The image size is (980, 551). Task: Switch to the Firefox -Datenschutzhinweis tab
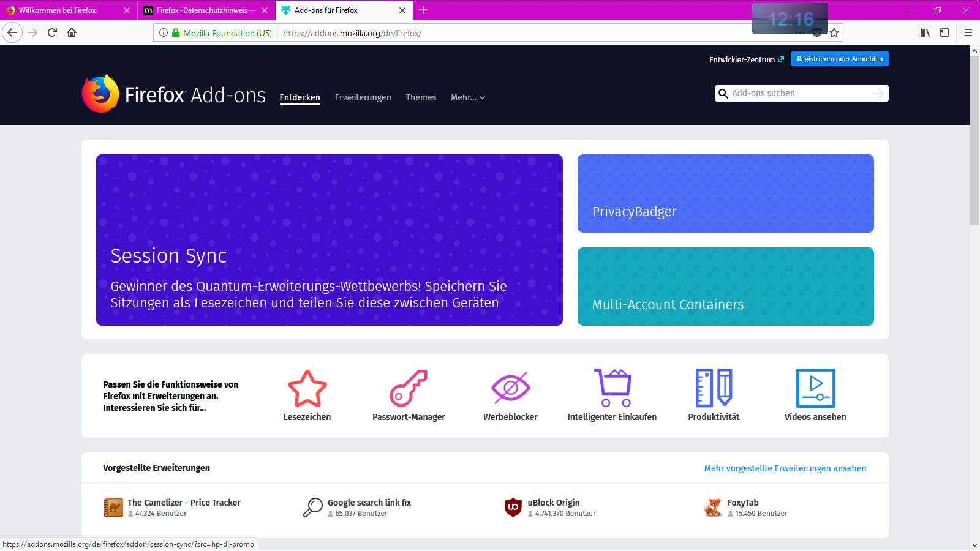pos(206,10)
